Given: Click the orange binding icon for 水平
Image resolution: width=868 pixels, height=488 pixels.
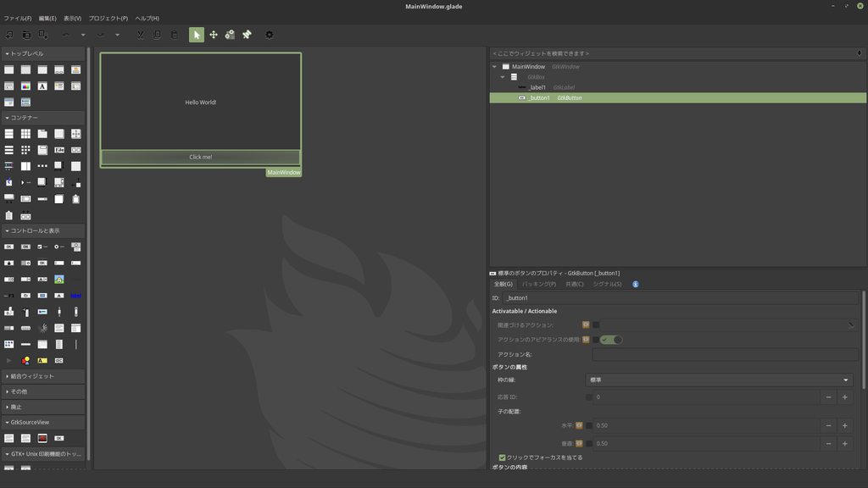Looking at the screenshot, I should click(579, 425).
